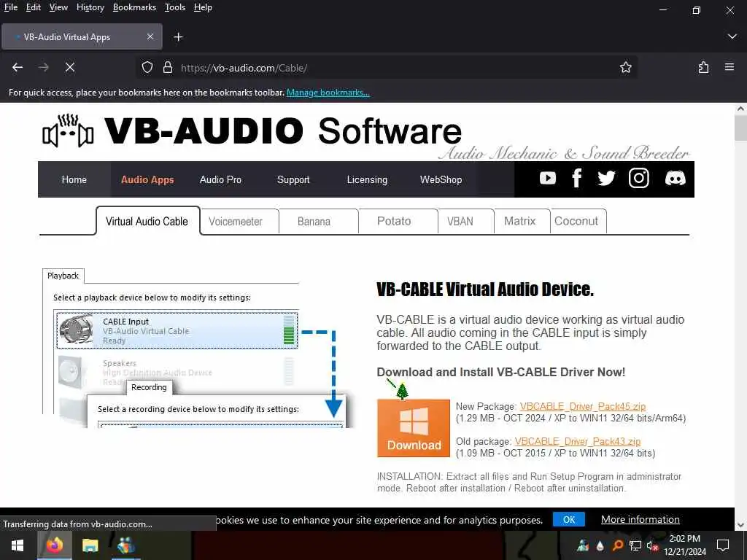This screenshot has height=560, width=747.
Task: Open the Tools menu
Action: coord(175,7)
